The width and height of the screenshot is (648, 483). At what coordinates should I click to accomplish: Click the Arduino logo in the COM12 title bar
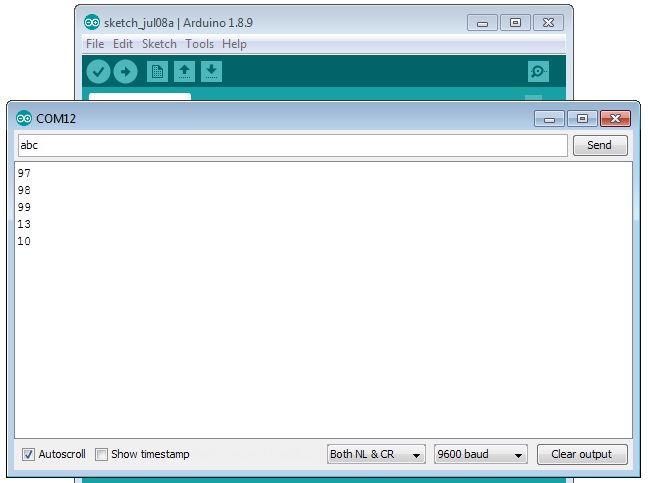[x=24, y=119]
